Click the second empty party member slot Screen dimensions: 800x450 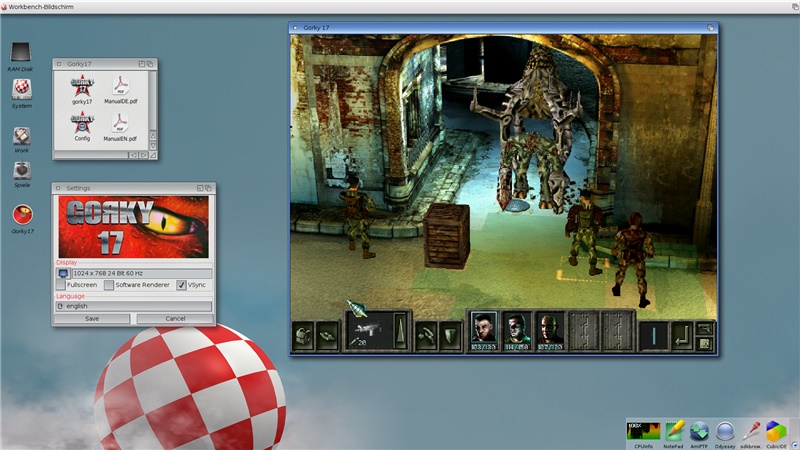tap(617, 331)
